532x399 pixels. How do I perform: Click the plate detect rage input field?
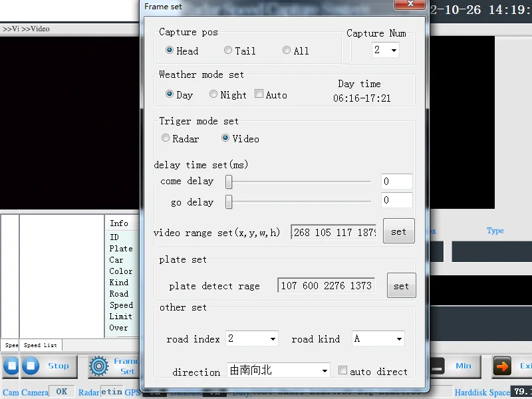click(x=327, y=285)
